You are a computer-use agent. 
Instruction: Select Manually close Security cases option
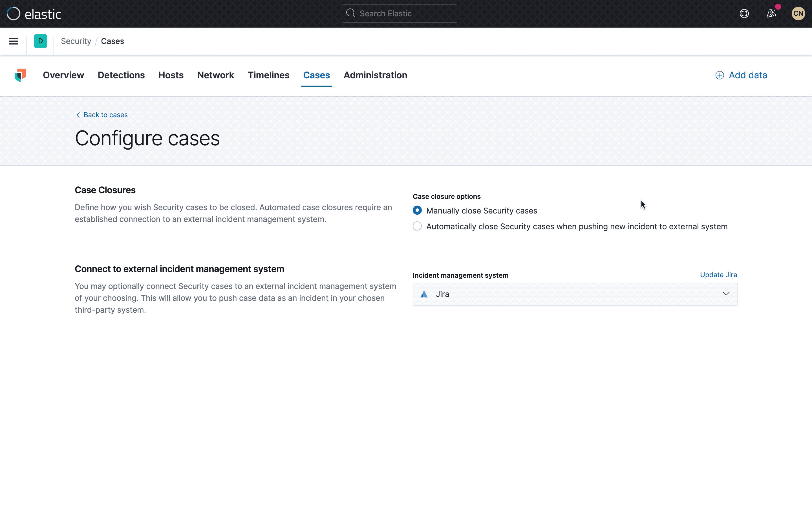pyautogui.click(x=417, y=211)
